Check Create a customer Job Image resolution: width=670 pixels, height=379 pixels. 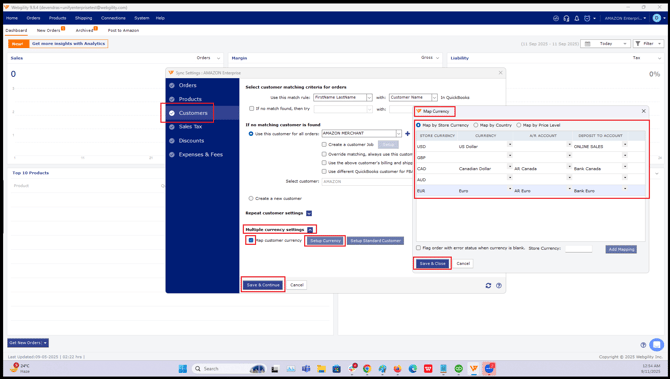pos(324,144)
